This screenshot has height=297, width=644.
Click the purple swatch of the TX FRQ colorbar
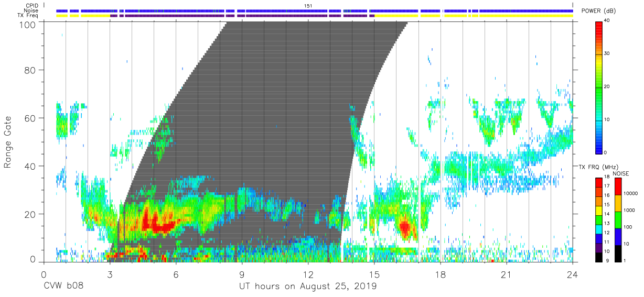click(x=599, y=247)
